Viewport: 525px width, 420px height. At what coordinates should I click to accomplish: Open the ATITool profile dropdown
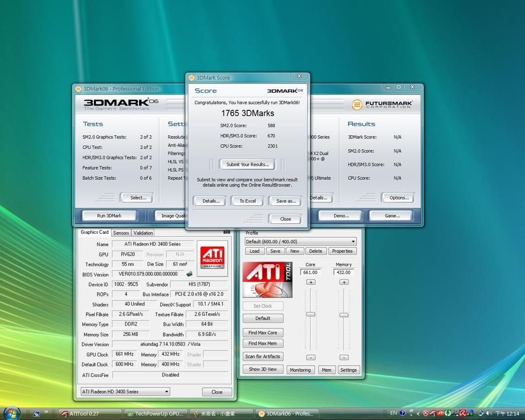pos(300,242)
